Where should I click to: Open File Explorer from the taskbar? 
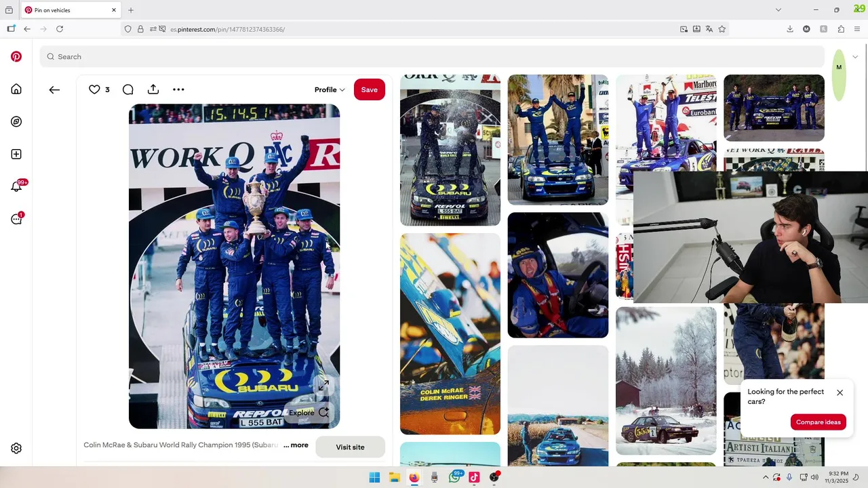[x=394, y=477]
